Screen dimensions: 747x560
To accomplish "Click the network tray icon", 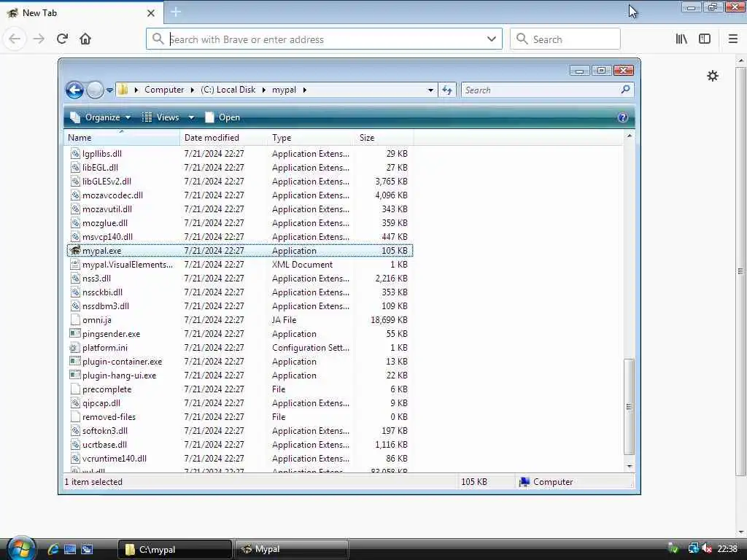I will tap(694, 548).
